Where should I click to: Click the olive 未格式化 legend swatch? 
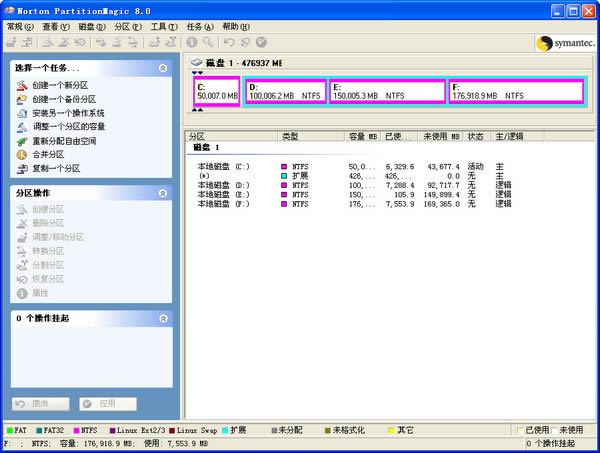coord(328,431)
